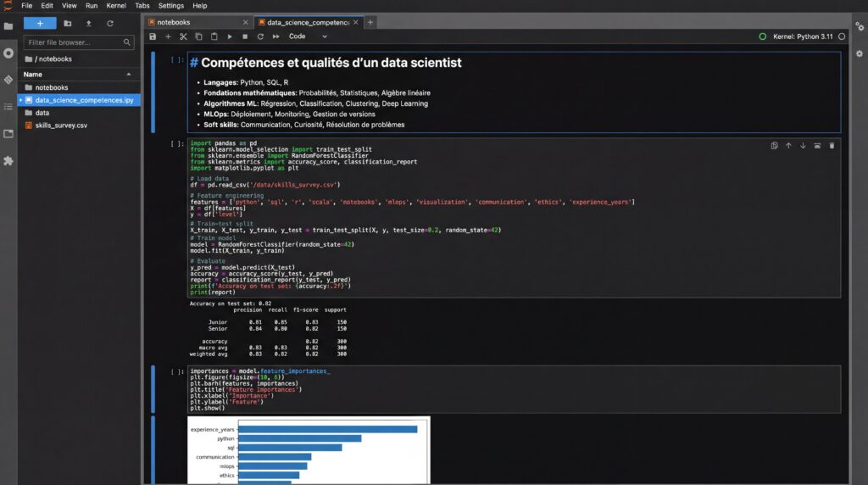Open the Run menu
This screenshot has height=485, width=868.
(x=92, y=6)
